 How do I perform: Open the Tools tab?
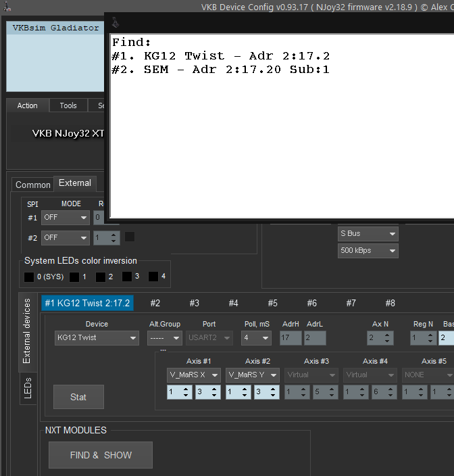tap(68, 105)
